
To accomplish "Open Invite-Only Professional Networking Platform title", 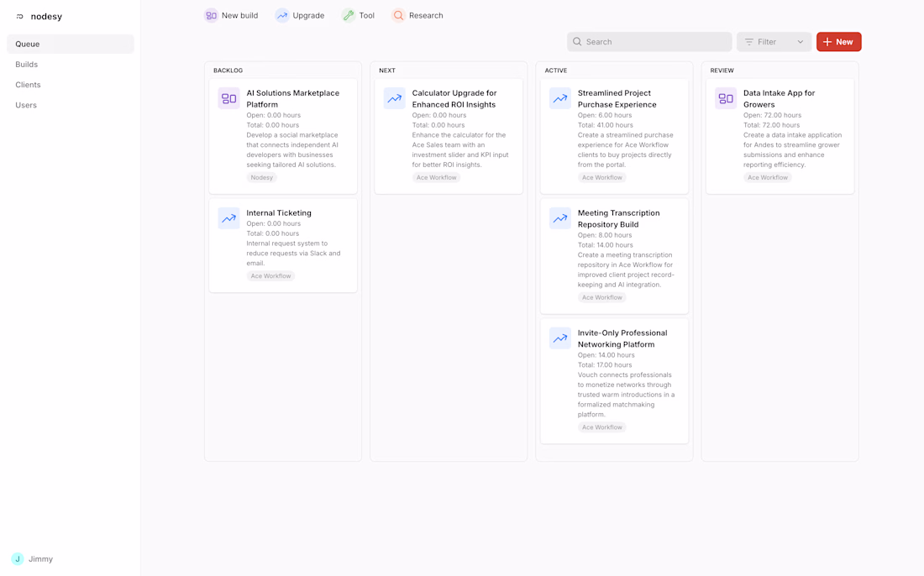I will [x=622, y=338].
